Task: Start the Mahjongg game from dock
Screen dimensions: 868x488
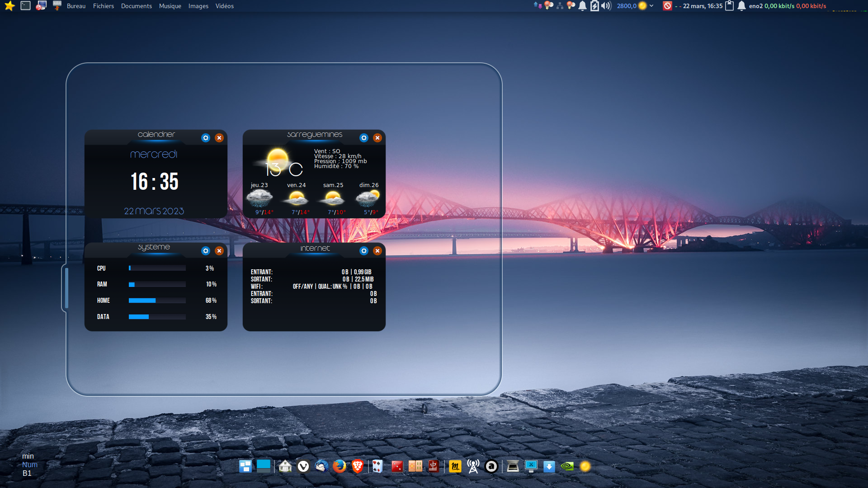Action: [x=433, y=466]
